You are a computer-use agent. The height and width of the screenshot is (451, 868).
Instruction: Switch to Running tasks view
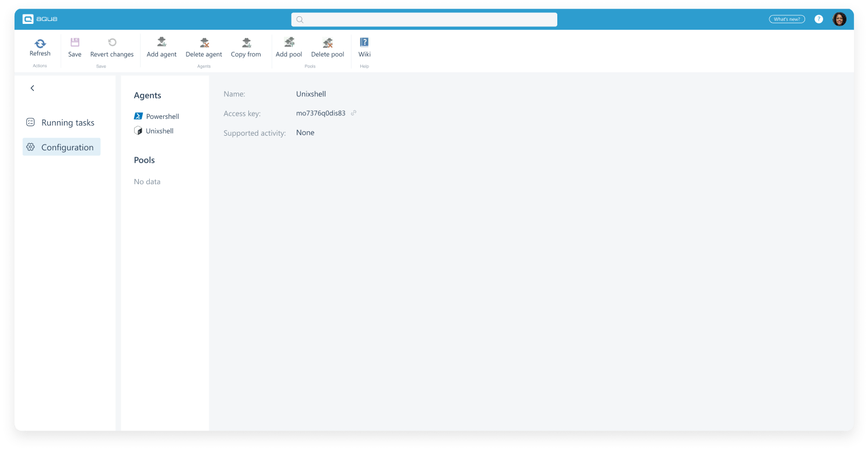[68, 122]
